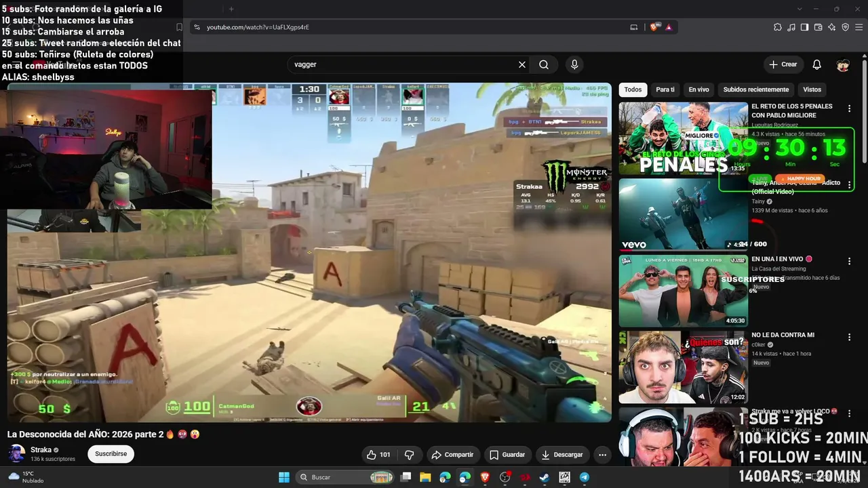
Task: Open Steam from the taskbar
Action: (545, 477)
